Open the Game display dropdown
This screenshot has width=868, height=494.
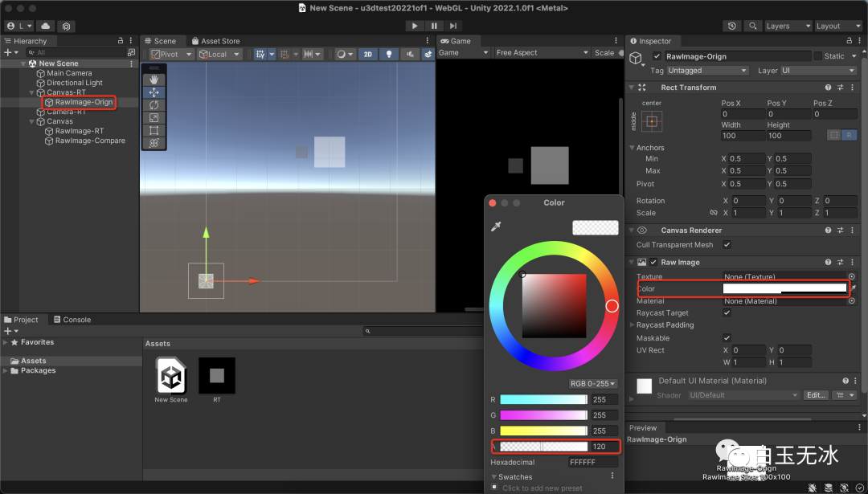464,52
